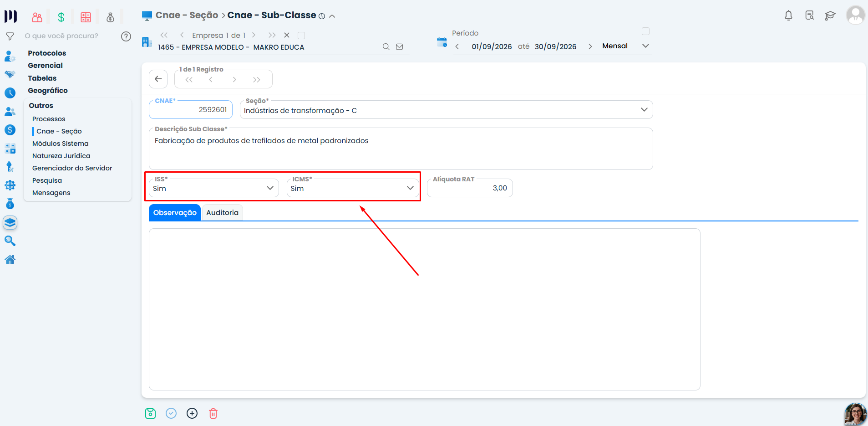Open the Mensal period type dropdown
Screen dimensions: 868x426
pos(625,46)
